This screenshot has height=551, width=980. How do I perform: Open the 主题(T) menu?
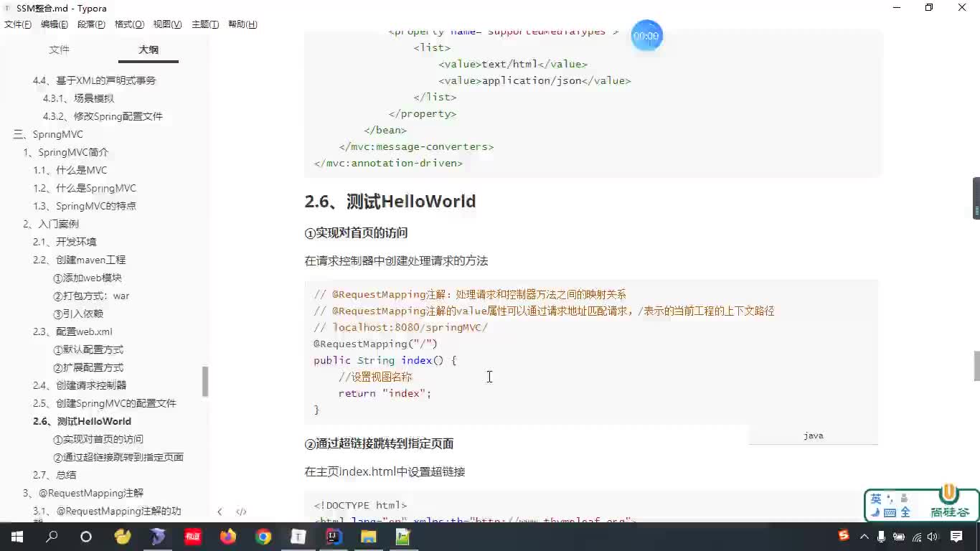[x=205, y=24]
